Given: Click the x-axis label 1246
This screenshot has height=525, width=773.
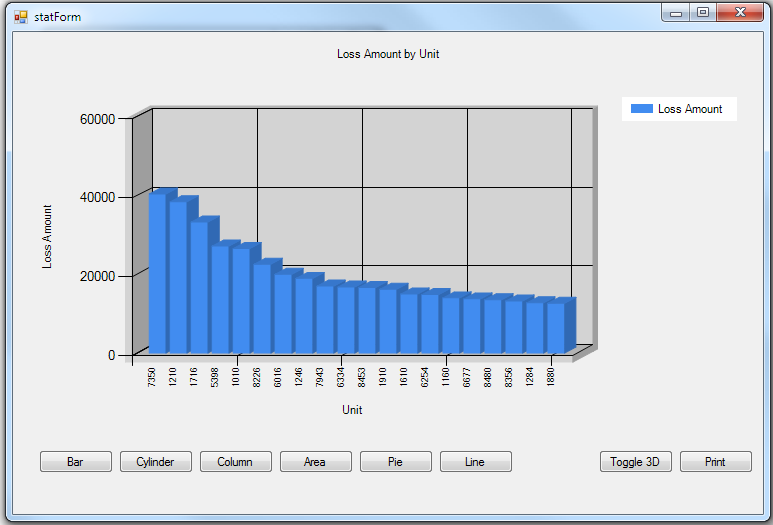Looking at the screenshot, I should (x=298, y=377).
